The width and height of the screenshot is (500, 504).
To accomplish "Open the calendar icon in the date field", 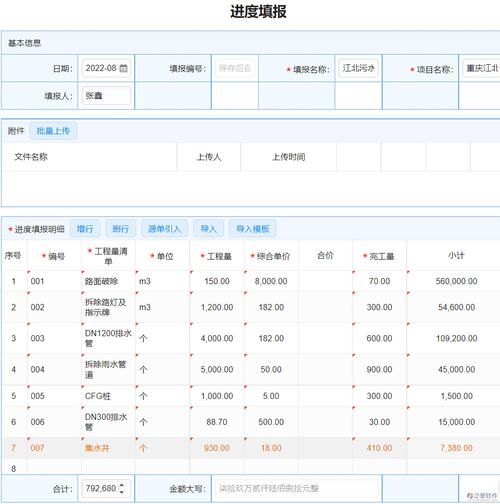I will (x=123, y=68).
